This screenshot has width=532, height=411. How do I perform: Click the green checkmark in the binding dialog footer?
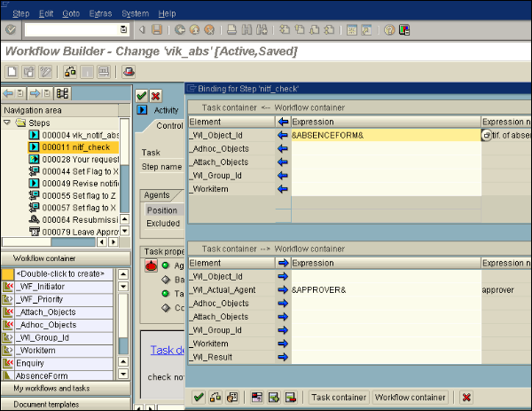199,397
